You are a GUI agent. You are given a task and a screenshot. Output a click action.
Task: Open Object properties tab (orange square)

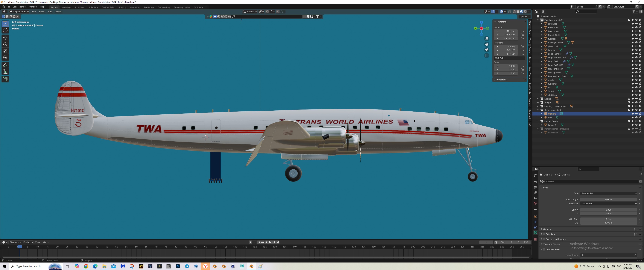(x=535, y=217)
